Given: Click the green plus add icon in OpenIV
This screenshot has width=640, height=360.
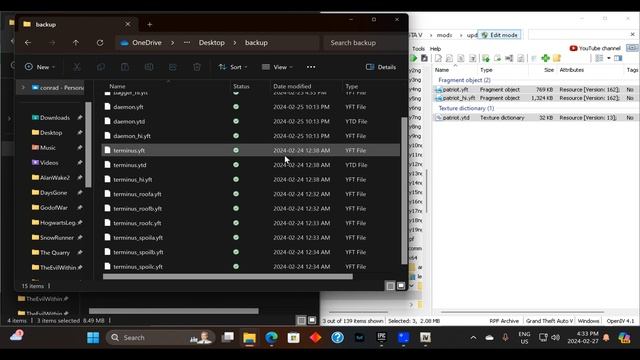Looking at the screenshot, I should (x=545, y=58).
